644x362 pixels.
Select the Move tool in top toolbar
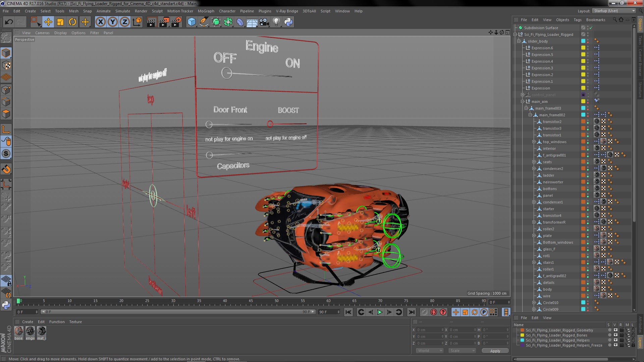click(48, 22)
